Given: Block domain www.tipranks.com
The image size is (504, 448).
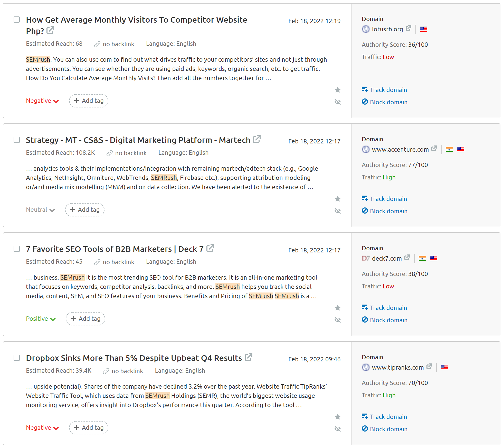Looking at the screenshot, I should point(385,429).
